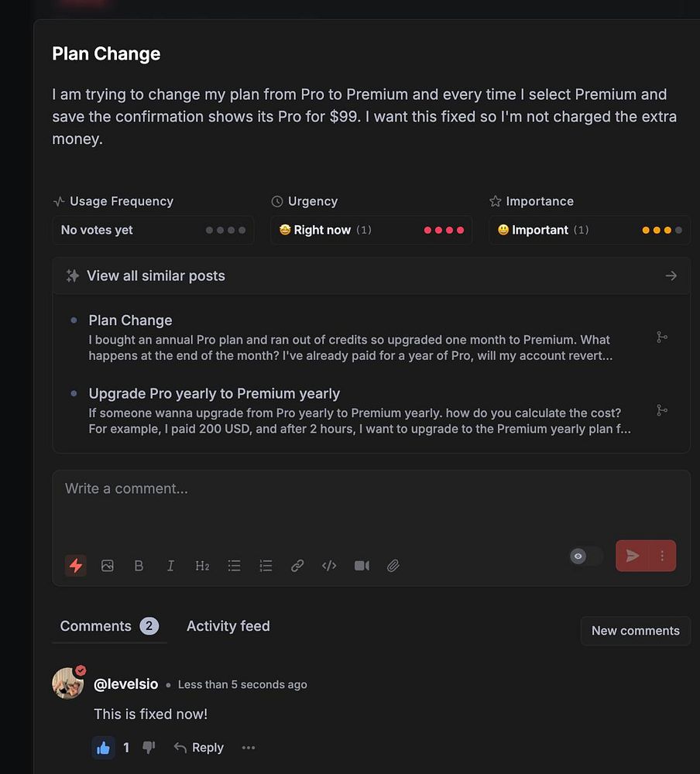Record a video for the comment
Image resolution: width=700 pixels, height=774 pixels.
362,566
